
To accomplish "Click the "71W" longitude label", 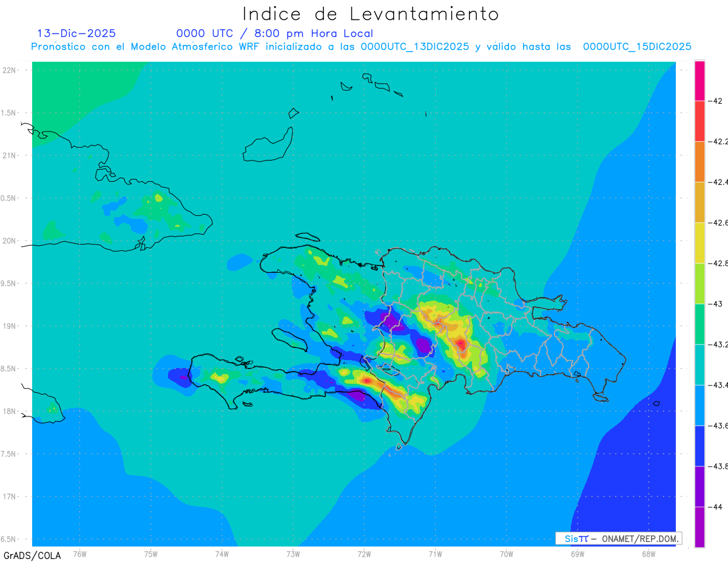I will pos(435,553).
